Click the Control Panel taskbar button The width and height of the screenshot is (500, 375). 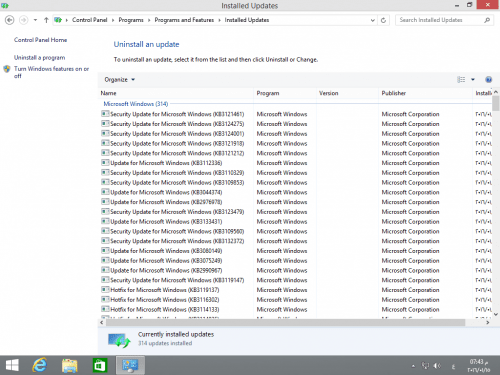tap(130, 365)
